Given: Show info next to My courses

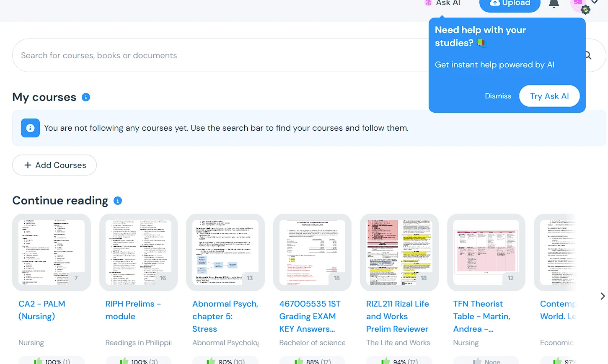Looking at the screenshot, I should (86, 97).
